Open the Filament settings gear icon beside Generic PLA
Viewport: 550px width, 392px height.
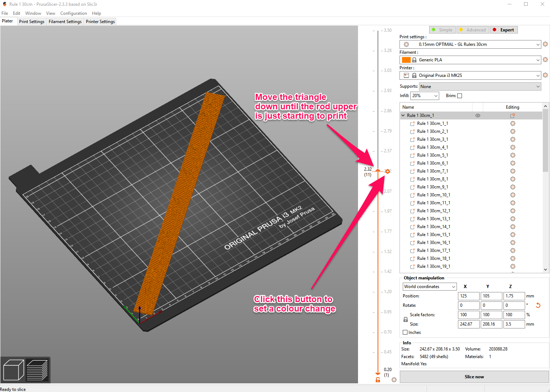tap(545, 60)
